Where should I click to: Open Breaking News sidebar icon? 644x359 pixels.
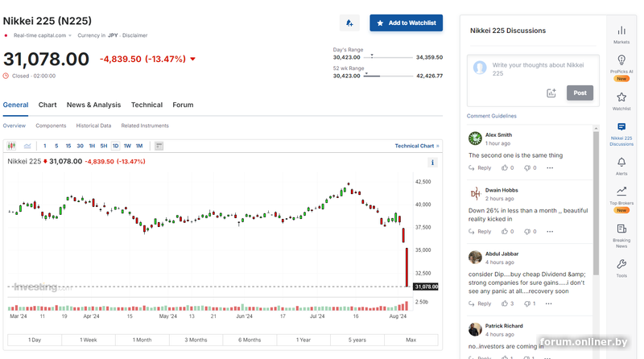click(x=621, y=233)
